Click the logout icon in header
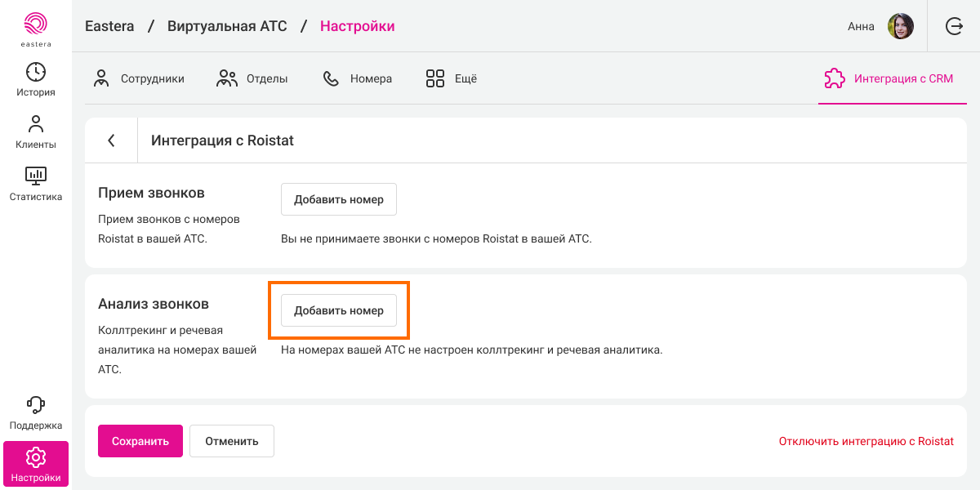This screenshot has height=490, width=980. pyautogui.click(x=954, y=26)
